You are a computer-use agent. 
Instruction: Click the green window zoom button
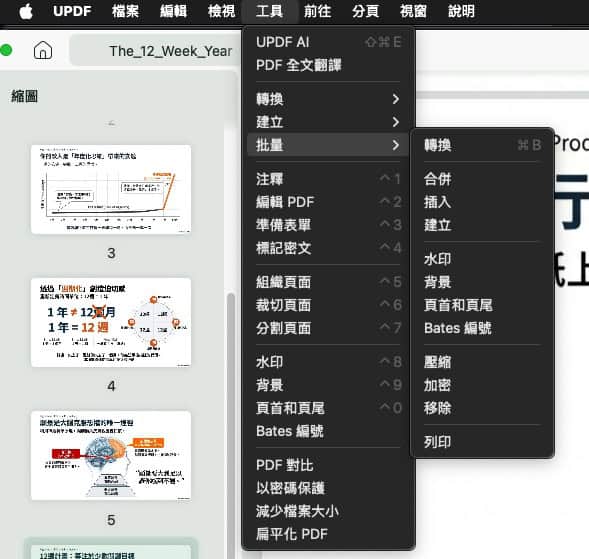tap(6, 50)
